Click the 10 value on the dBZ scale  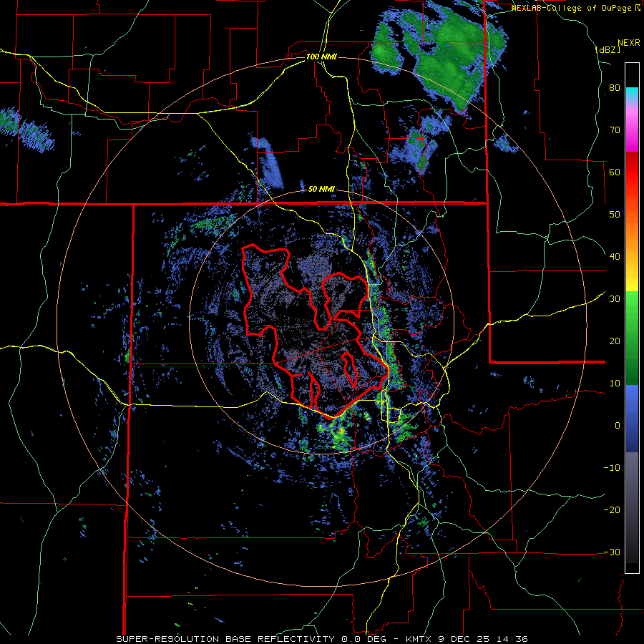(x=615, y=384)
